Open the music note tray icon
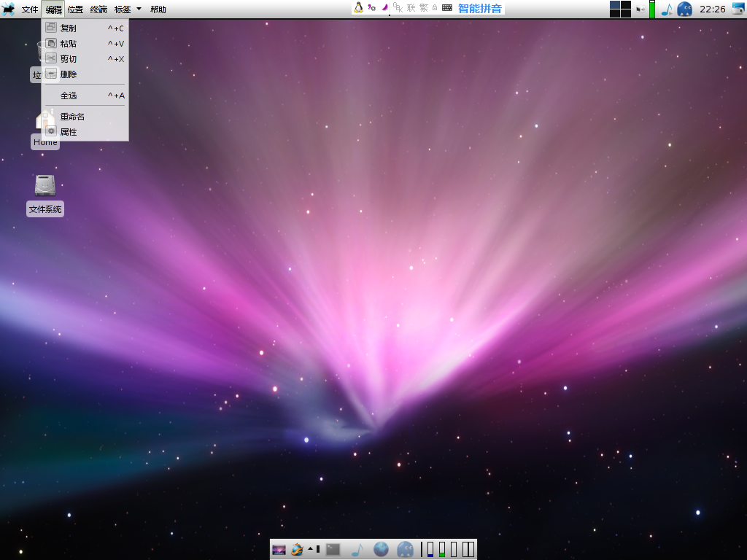The width and height of the screenshot is (747, 560). point(667,9)
